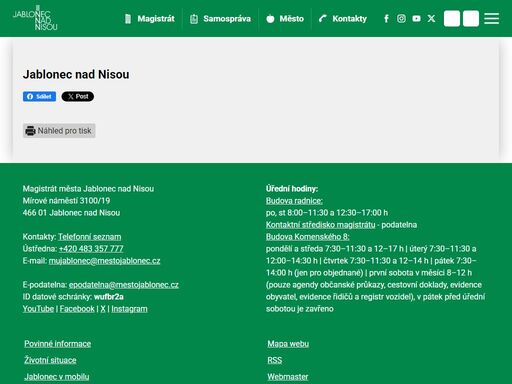The image size is (512, 384).
Task: Open Instagram footer link
Action: click(x=129, y=309)
